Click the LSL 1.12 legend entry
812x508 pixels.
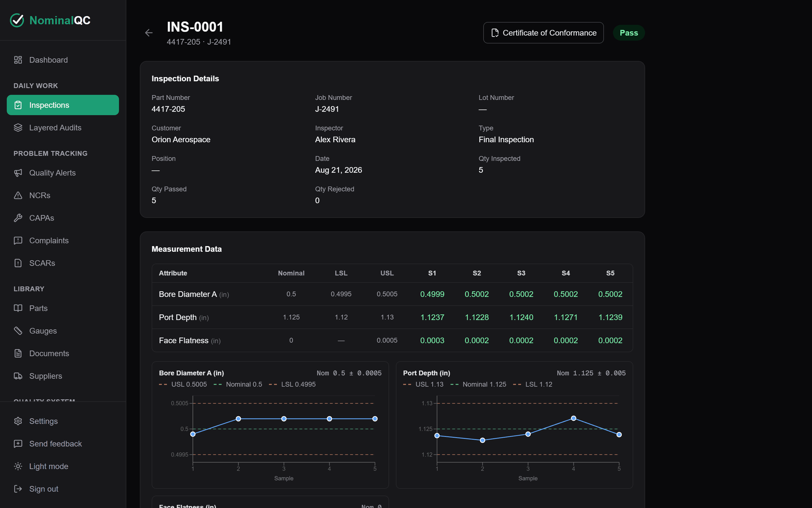(x=533, y=384)
